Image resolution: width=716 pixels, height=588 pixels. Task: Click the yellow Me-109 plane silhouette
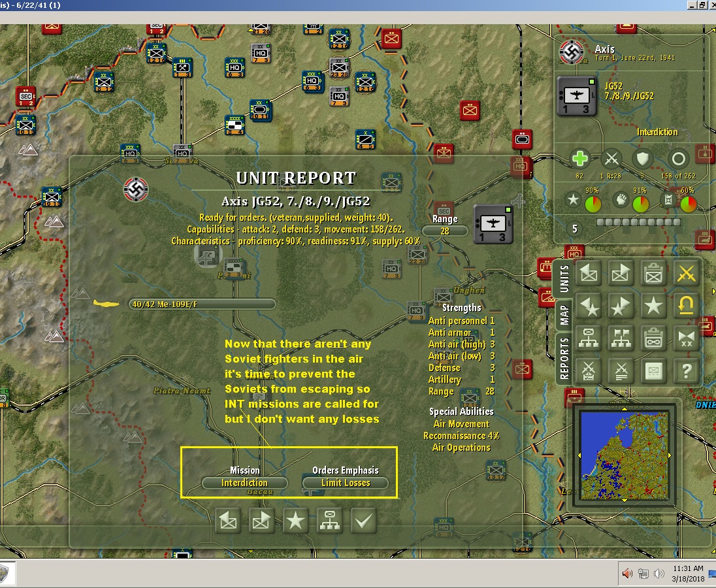[106, 303]
